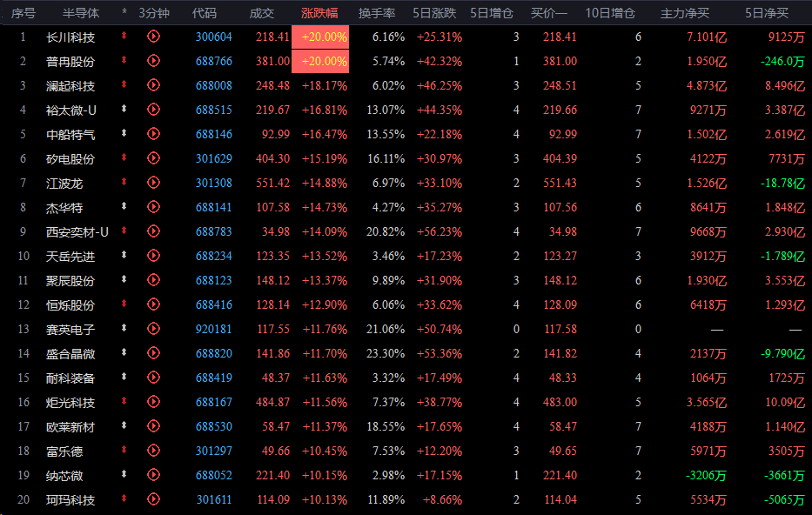Open stock code 920181
The width and height of the screenshot is (812, 515).
coord(214,329)
